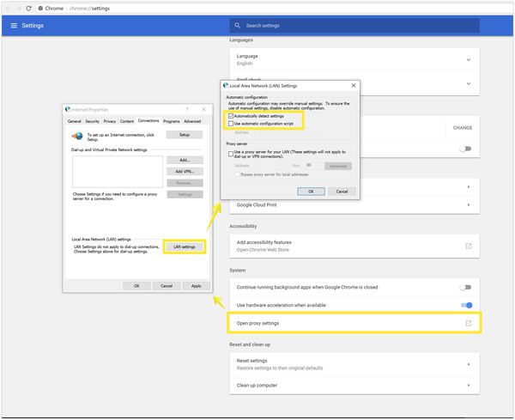The height and width of the screenshot is (420, 515).
Task: Switch to the Advanced tab
Action: (x=192, y=121)
